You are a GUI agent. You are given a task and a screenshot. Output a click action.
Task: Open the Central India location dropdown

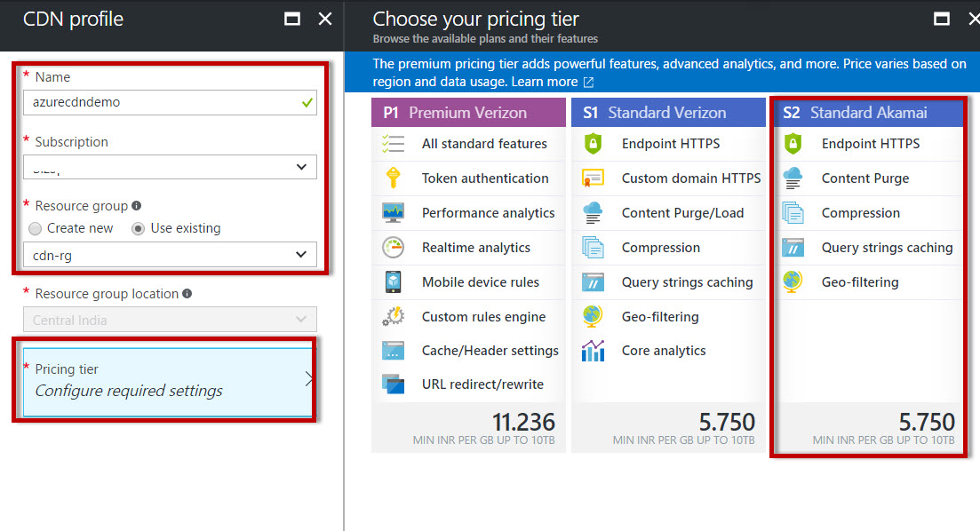point(170,320)
